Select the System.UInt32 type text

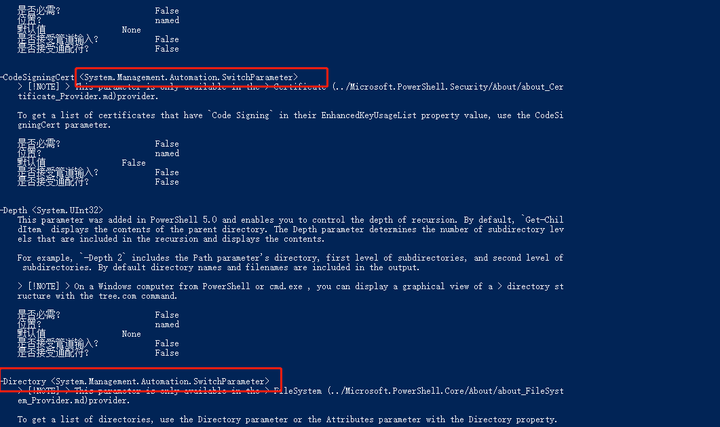(x=68, y=210)
